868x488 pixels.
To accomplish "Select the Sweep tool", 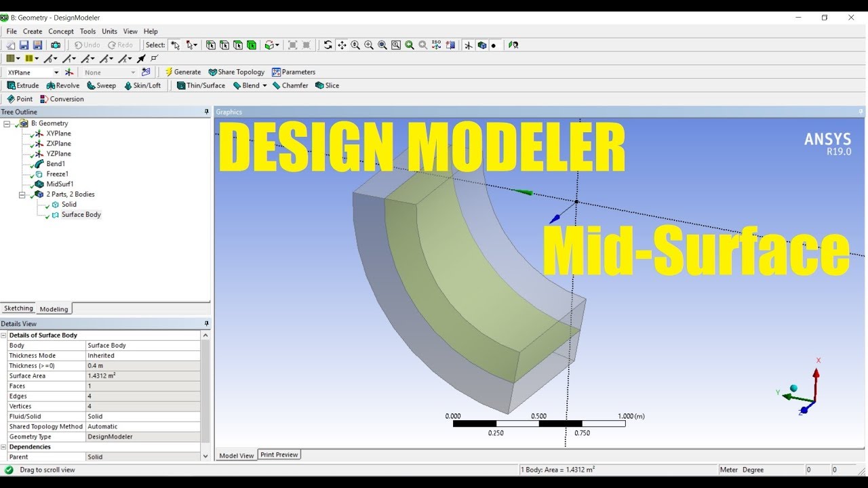I will pos(101,85).
